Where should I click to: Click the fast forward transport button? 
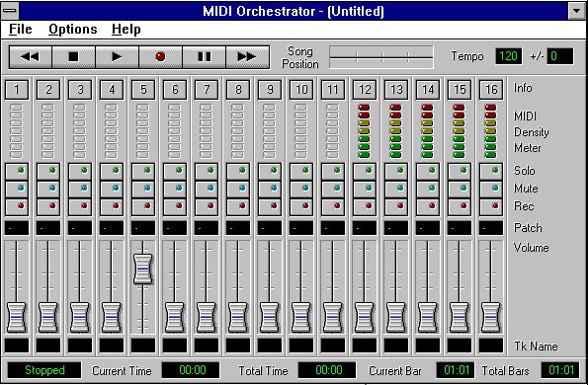(247, 57)
